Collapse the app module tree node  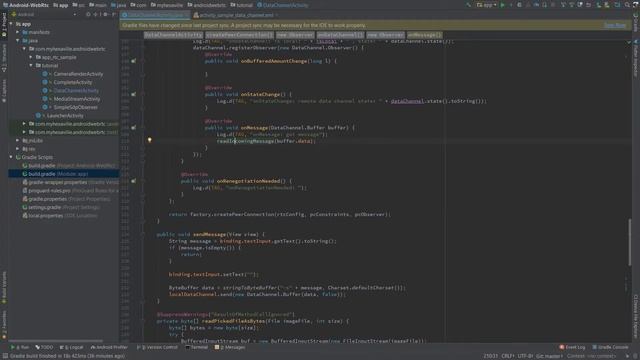click(11, 24)
